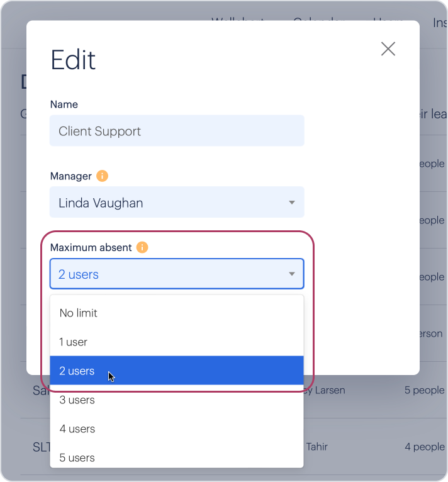Click the Maximum absent info icon
This screenshot has height=482, width=448.
[x=142, y=247]
